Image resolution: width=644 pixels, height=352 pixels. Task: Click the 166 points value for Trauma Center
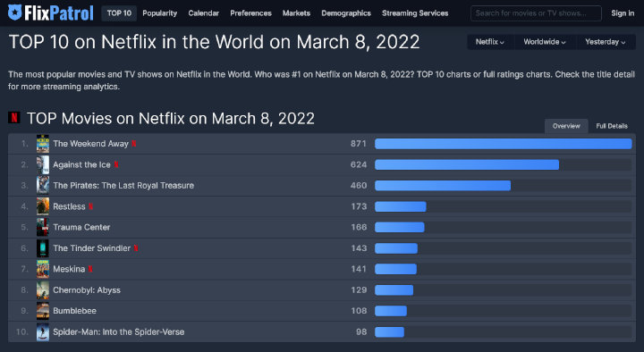pyautogui.click(x=359, y=227)
